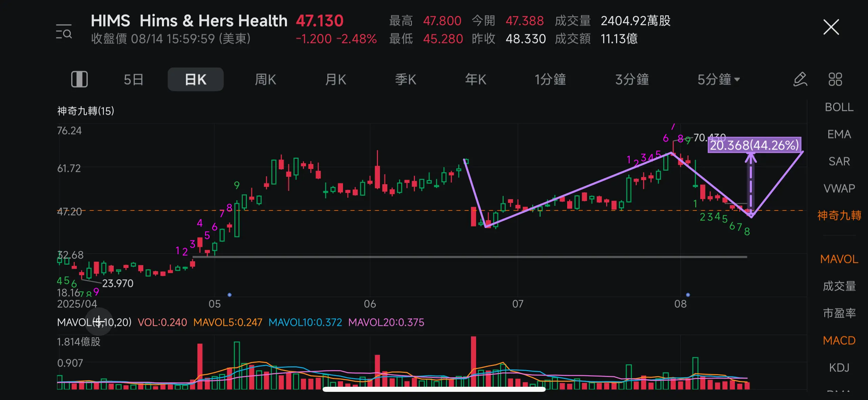Click the 成交額 11.13億 figure
The image size is (868, 400).
[x=619, y=39]
